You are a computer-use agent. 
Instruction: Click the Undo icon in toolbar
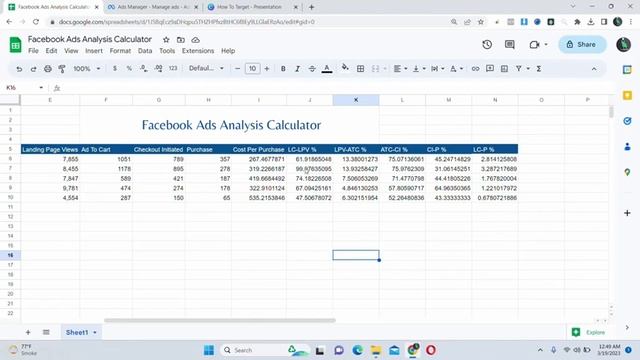point(19,69)
